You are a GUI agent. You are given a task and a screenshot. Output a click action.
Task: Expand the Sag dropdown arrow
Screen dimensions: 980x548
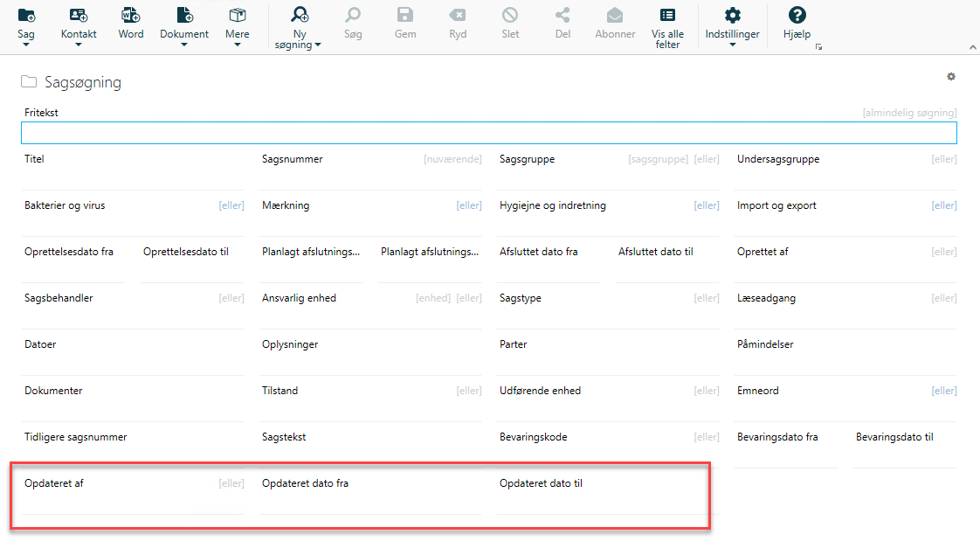(26, 45)
